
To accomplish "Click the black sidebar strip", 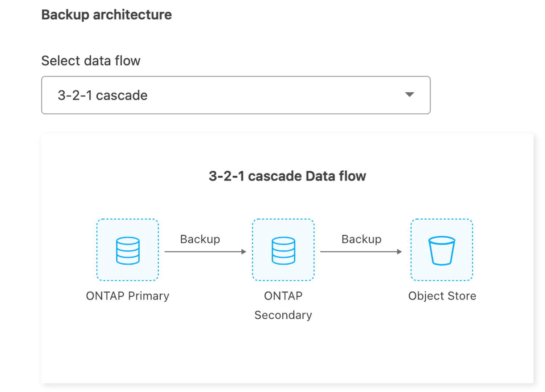I will [x=14, y=196].
